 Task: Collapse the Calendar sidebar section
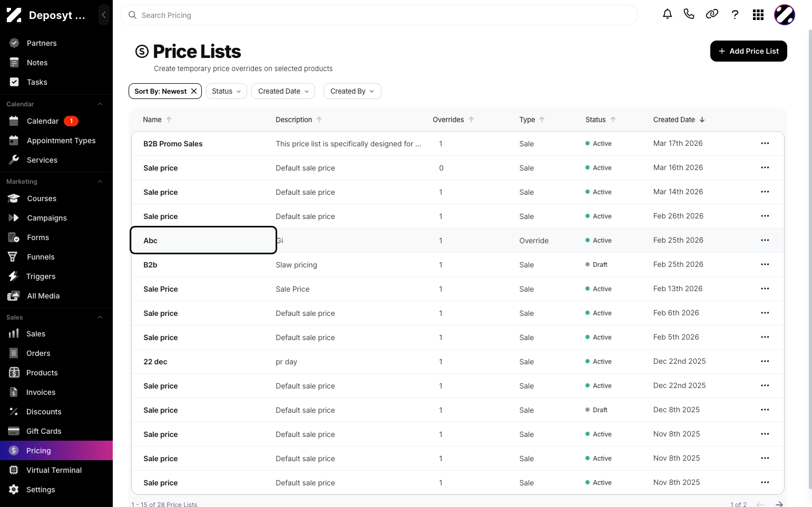click(100, 104)
